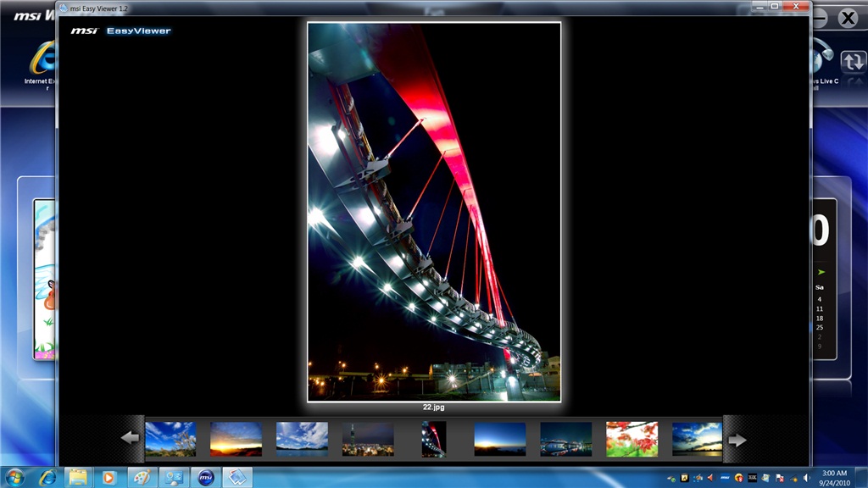This screenshot has width=868, height=488.
Task: Select the night bridge over water thumbnail
Action: 565,439
